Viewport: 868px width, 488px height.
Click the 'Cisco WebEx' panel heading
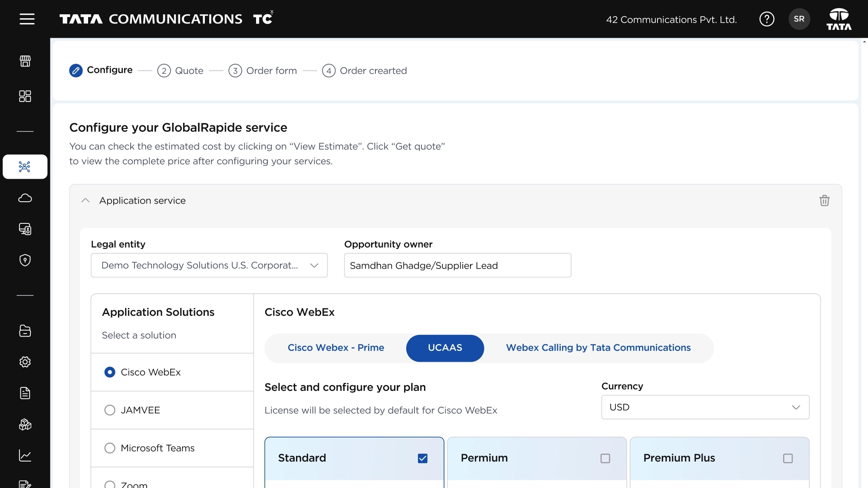point(299,312)
